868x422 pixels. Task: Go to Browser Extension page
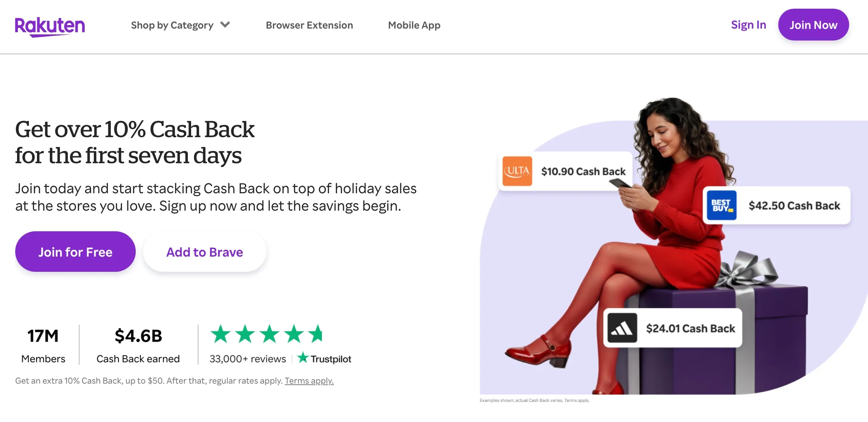(x=309, y=25)
